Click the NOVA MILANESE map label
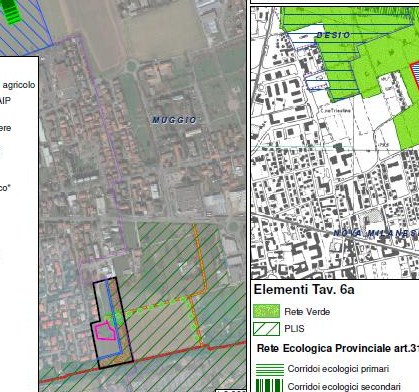Viewport: 419px width, 392px height. click(x=376, y=233)
